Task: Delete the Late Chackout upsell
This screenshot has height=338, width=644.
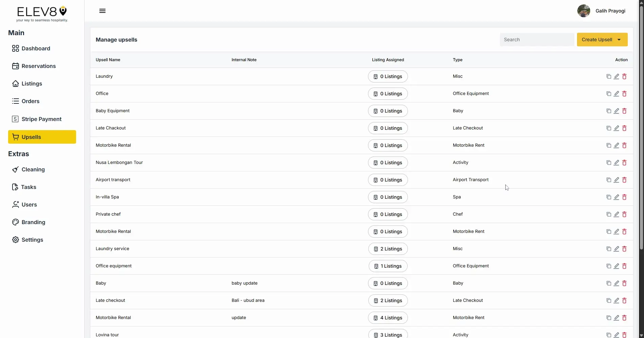Action: [x=624, y=128]
